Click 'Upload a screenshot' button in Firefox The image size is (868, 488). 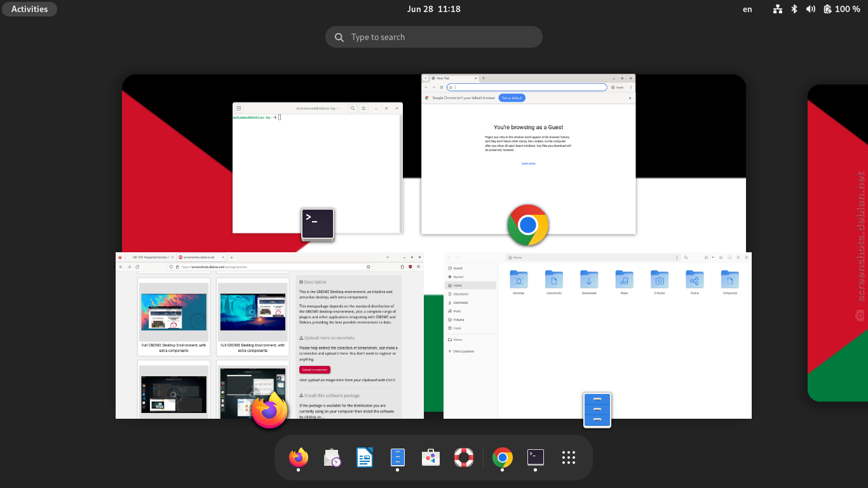(x=315, y=369)
